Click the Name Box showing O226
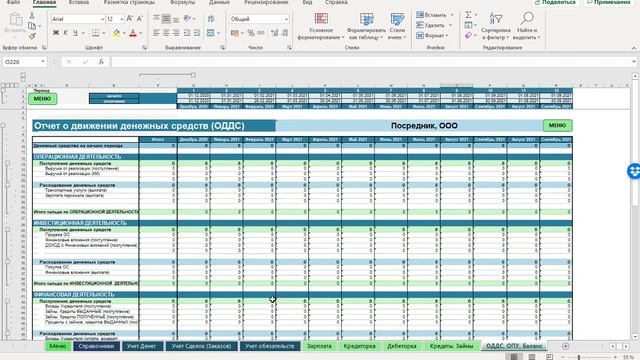The width and height of the screenshot is (640, 360). coord(24,62)
